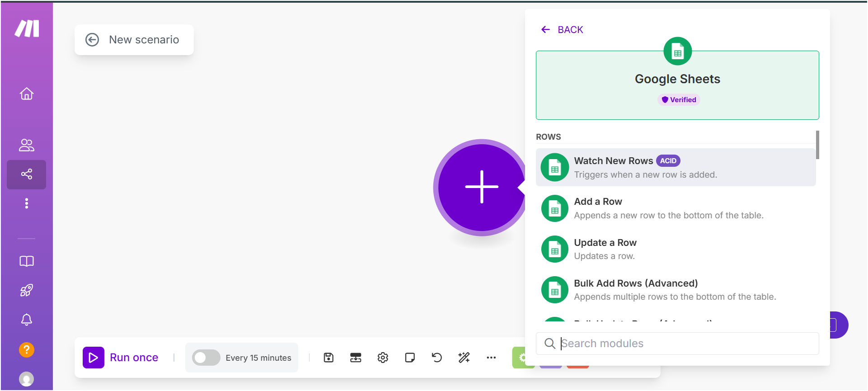This screenshot has width=868, height=391.
Task: Click the undo-style arrow icon
Action: click(x=437, y=358)
